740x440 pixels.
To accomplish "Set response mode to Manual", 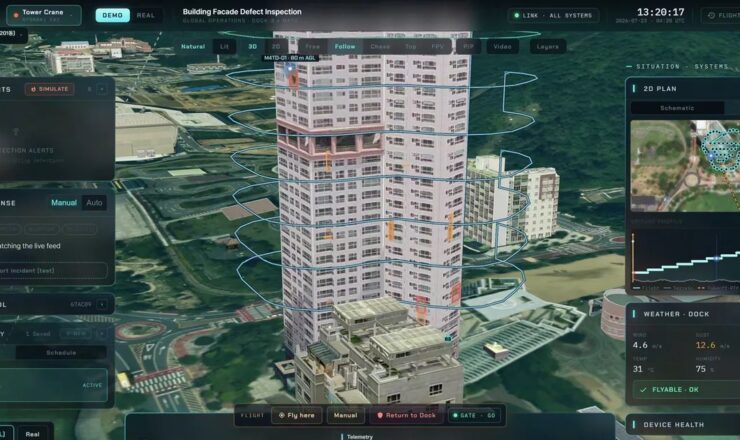I will [x=64, y=203].
